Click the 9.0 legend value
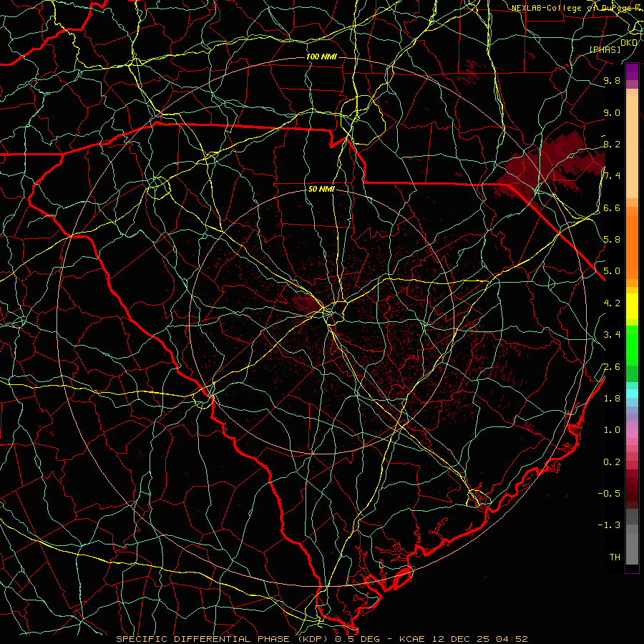The image size is (644, 644). tap(612, 112)
